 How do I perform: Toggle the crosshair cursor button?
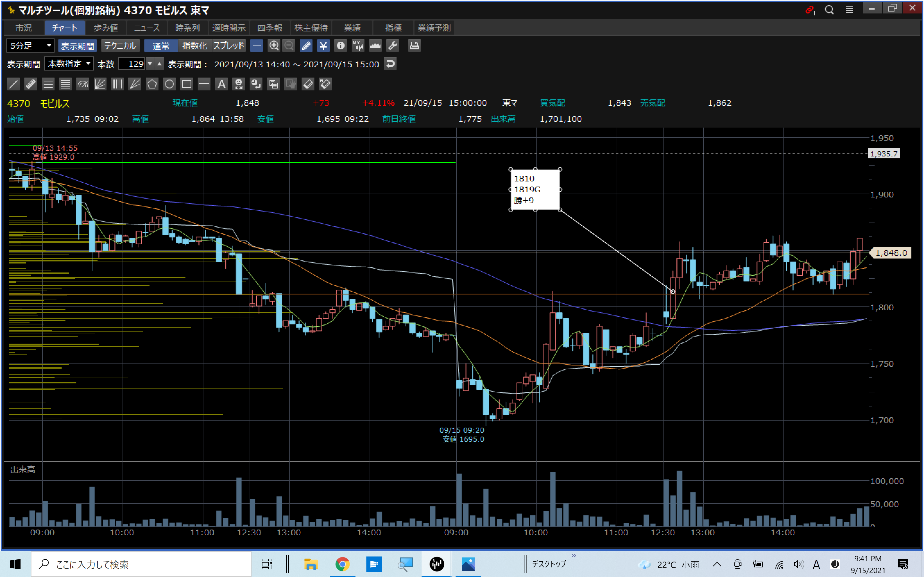pyautogui.click(x=257, y=46)
